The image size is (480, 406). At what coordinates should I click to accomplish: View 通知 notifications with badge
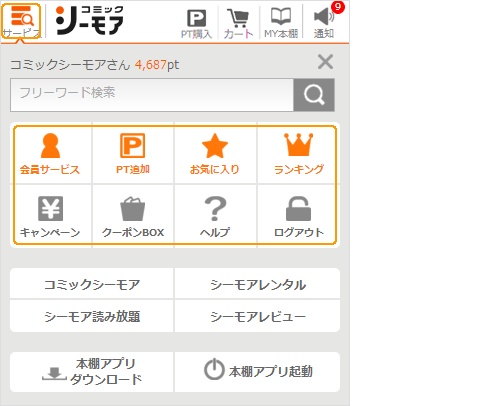(324, 22)
